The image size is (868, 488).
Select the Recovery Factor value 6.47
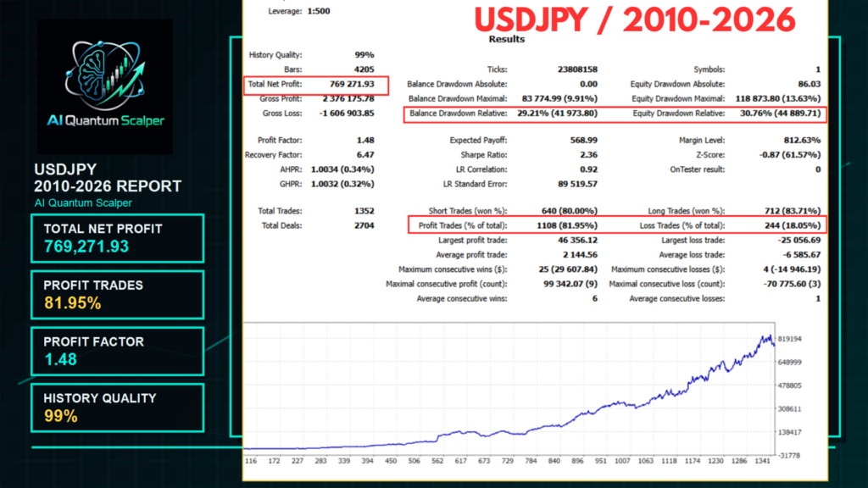[365, 155]
